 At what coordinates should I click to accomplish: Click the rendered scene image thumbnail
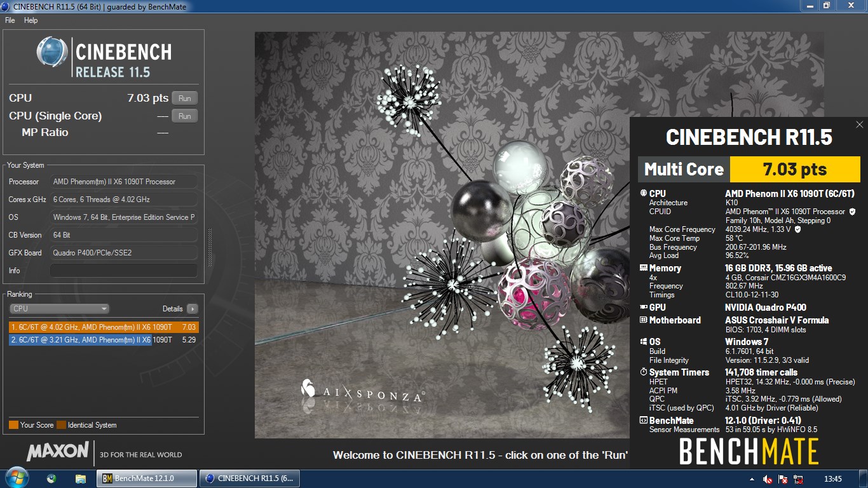click(539, 235)
